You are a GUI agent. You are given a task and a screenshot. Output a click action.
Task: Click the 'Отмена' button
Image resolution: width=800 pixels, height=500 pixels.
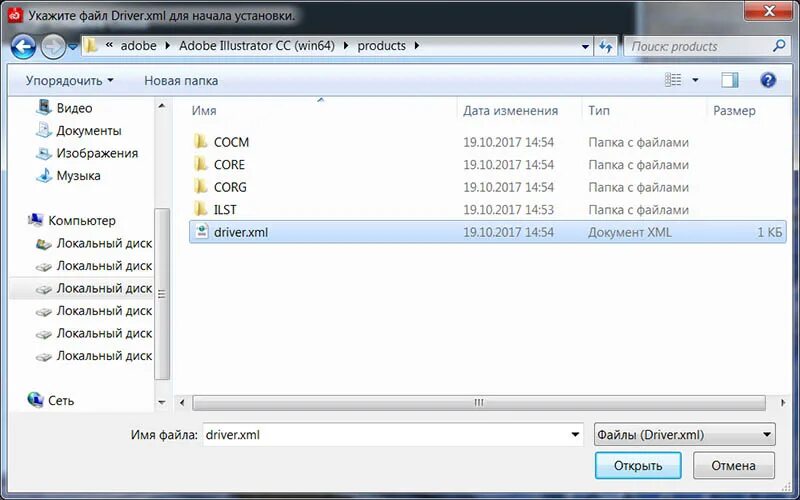[733, 465]
